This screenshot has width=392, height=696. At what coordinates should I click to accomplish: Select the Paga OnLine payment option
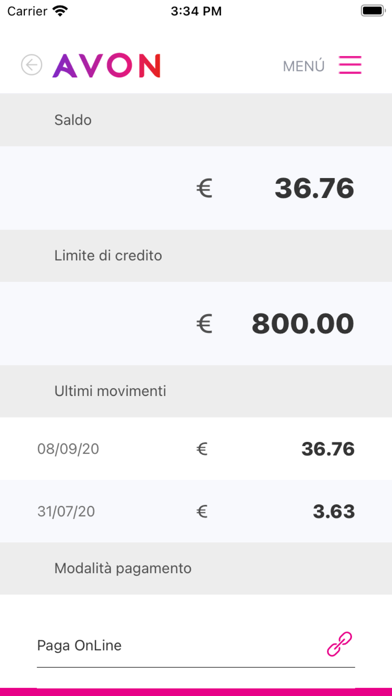(196, 645)
